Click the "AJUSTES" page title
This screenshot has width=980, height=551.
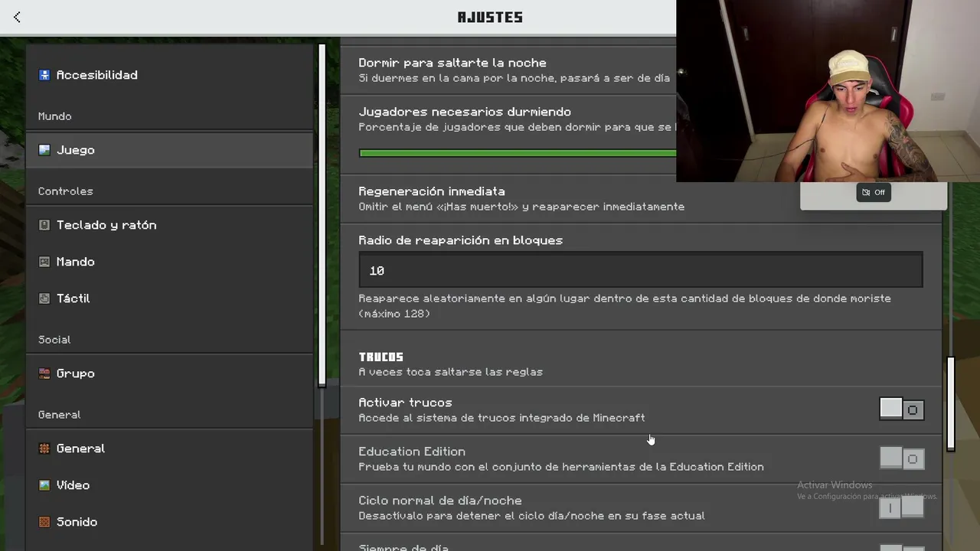click(x=490, y=17)
